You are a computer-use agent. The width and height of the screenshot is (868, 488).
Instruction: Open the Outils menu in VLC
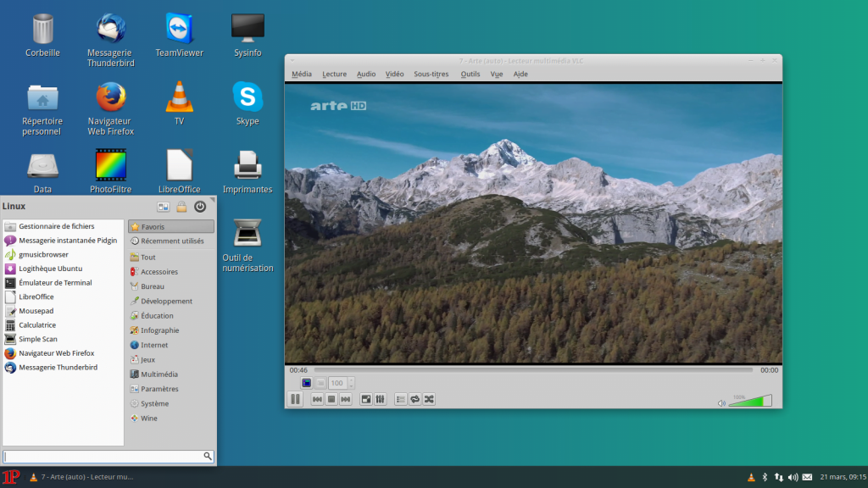(470, 75)
